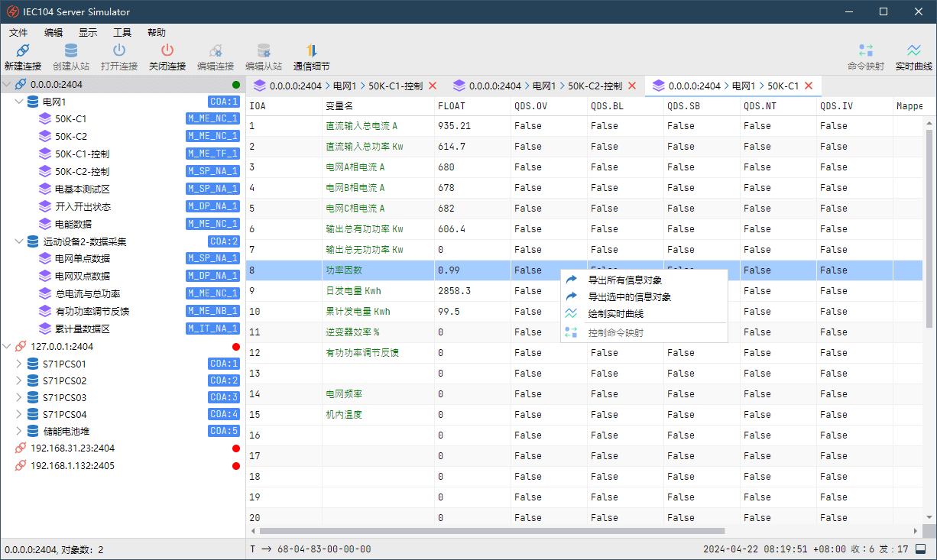Choose 绘制实时曲线 from context menu
The width and height of the screenshot is (937, 560).
coord(615,314)
